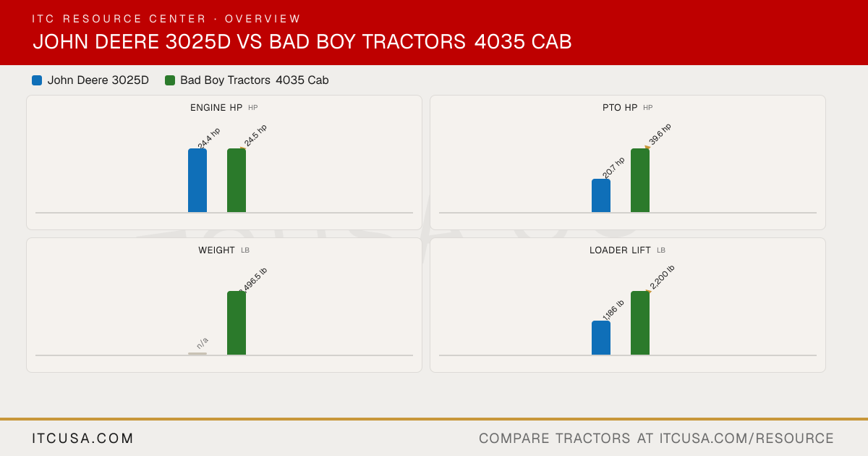Screen dimensions: 868x456
Task: Click the LOADER LIFT chart title
Action: click(x=620, y=250)
